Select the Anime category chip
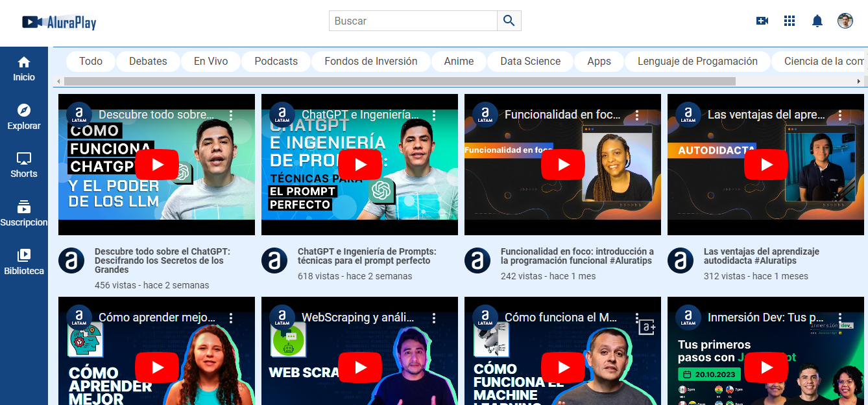This screenshot has height=405, width=868. [459, 61]
